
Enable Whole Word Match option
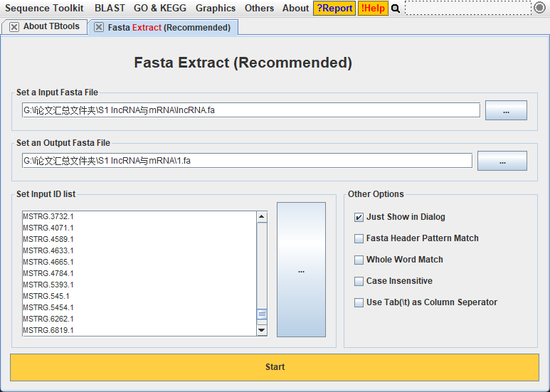point(359,260)
